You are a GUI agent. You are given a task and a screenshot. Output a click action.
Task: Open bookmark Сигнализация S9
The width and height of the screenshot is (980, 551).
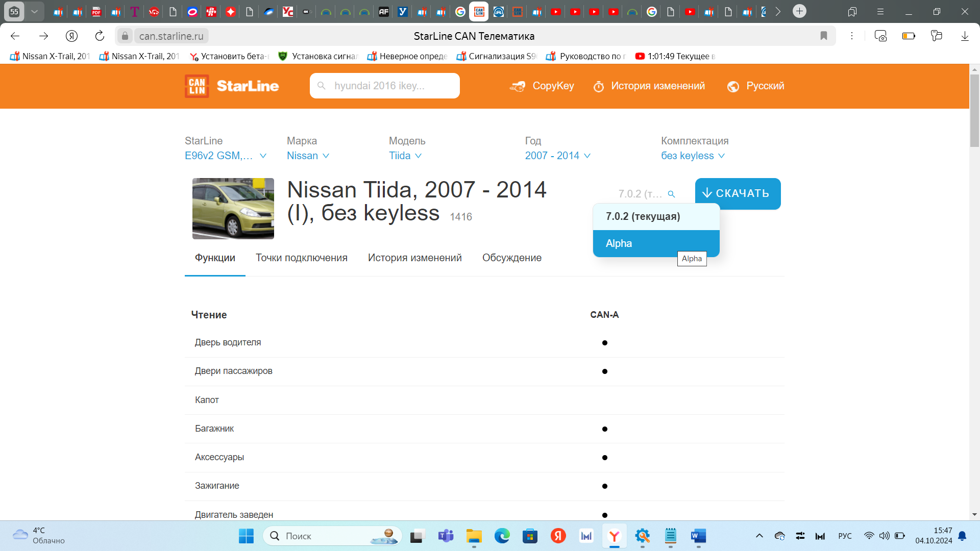click(497, 56)
